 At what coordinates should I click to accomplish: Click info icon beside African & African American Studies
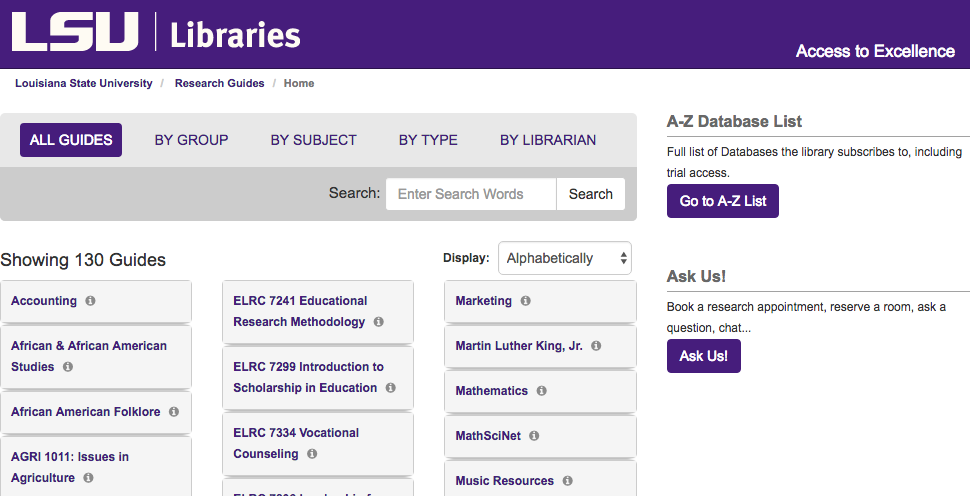tap(68, 367)
